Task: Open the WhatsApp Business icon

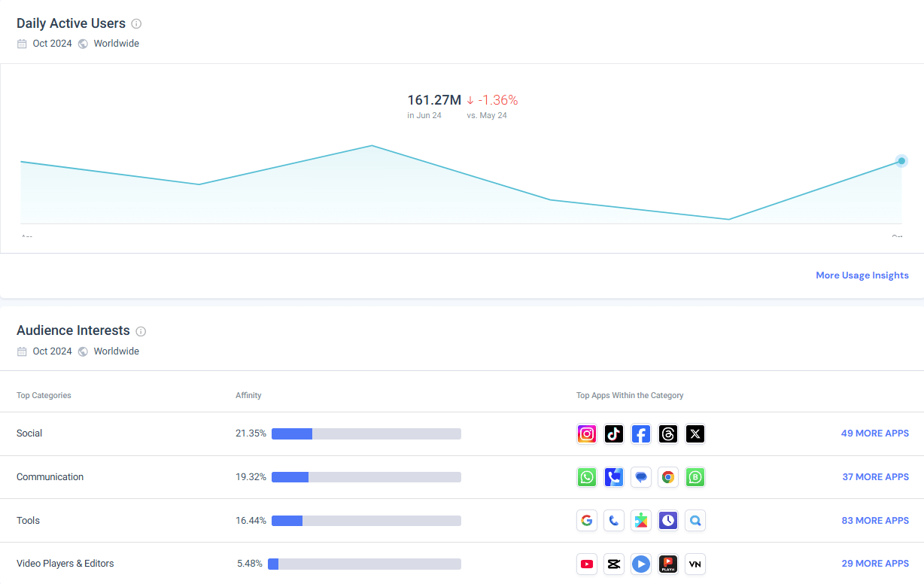Action: [695, 477]
